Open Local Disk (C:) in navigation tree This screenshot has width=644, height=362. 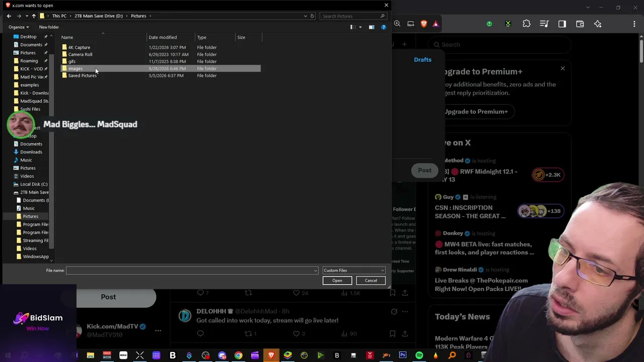click(34, 184)
